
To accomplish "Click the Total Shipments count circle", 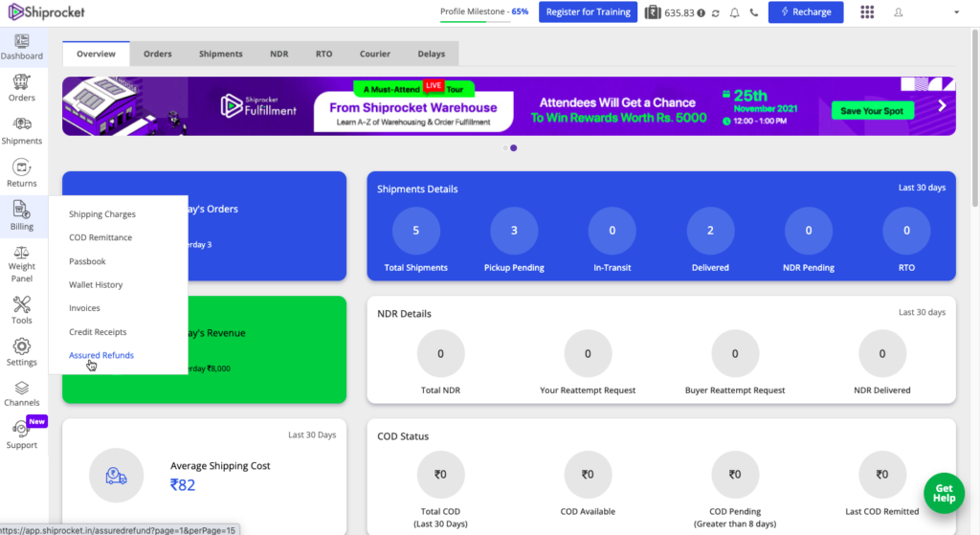I will [415, 231].
